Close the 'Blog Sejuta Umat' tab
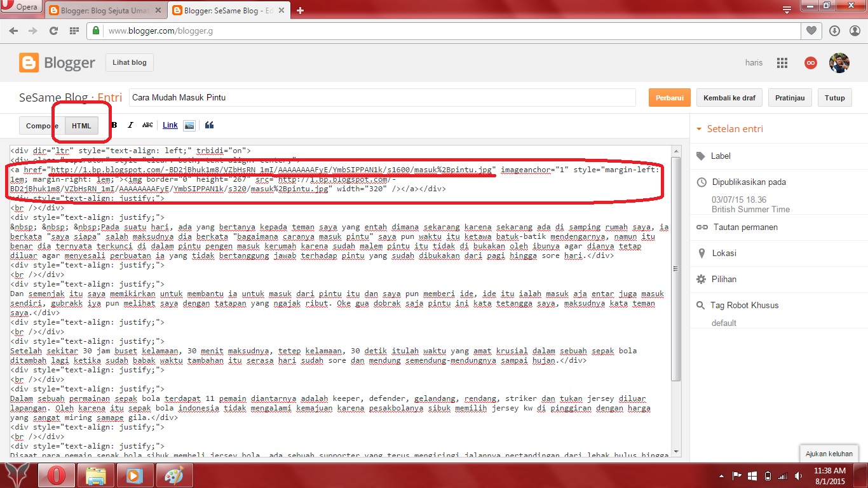Screen dimensions: 868x488 tap(159, 10)
